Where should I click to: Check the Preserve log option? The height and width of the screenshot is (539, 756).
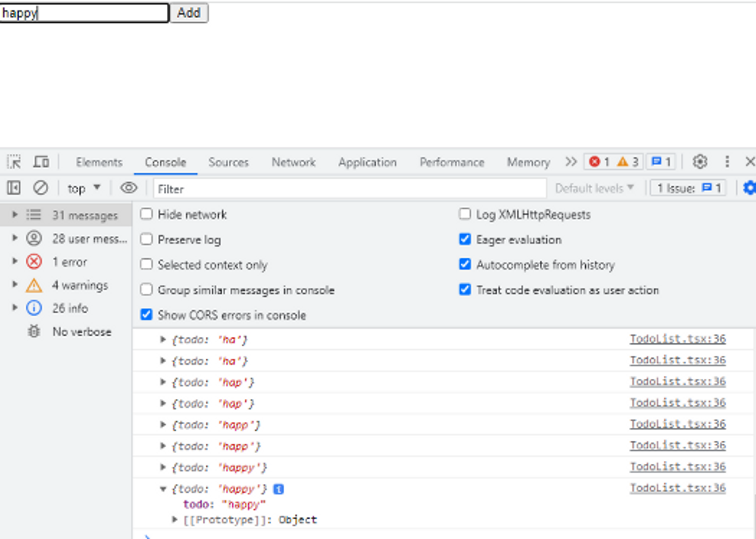click(147, 239)
